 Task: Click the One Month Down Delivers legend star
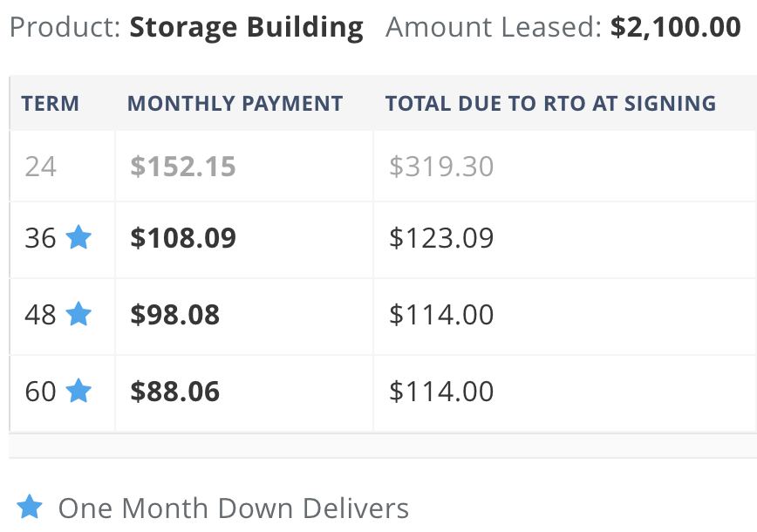pyautogui.click(x=30, y=507)
